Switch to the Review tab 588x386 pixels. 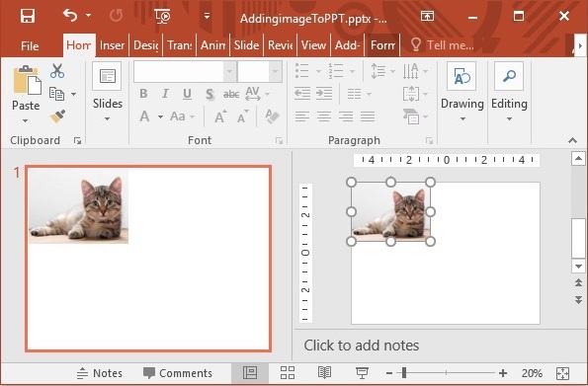280,45
